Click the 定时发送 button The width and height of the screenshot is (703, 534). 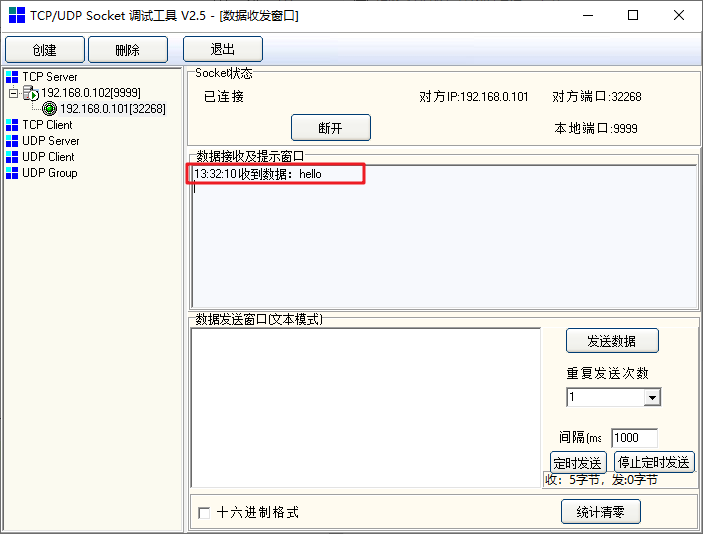(x=578, y=462)
